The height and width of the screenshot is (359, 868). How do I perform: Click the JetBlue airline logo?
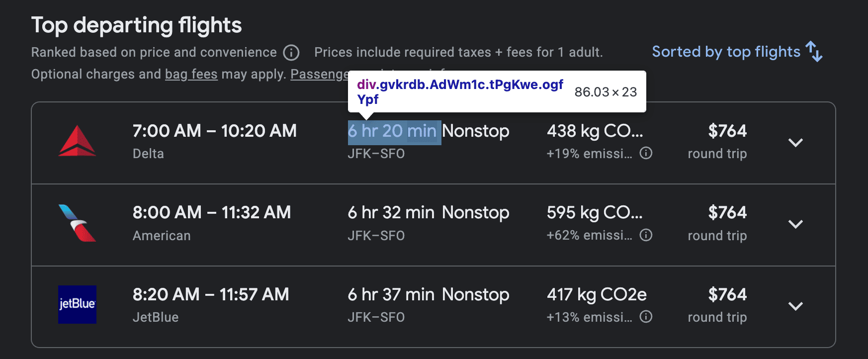(x=77, y=305)
